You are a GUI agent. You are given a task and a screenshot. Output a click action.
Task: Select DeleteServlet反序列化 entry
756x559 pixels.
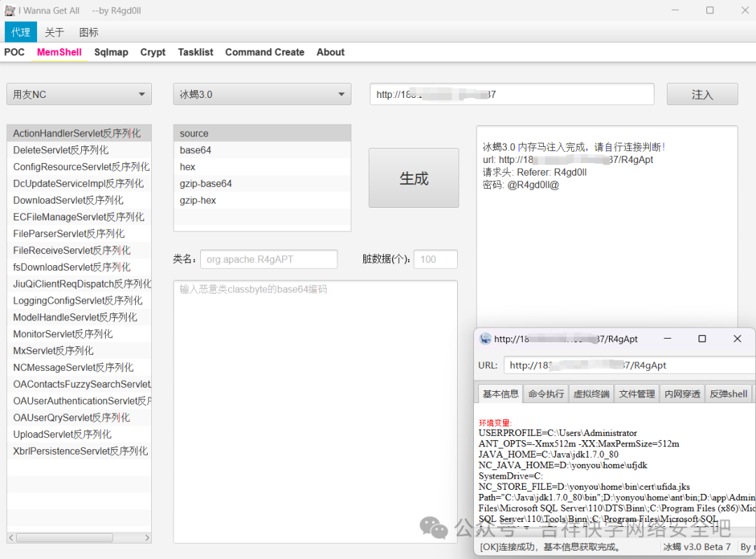[x=79, y=150]
